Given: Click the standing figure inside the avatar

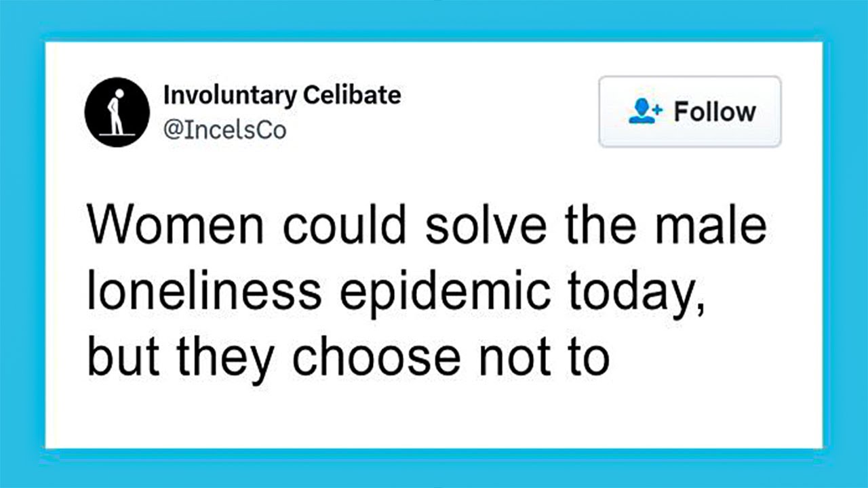Looking at the screenshot, I should pos(117,111).
